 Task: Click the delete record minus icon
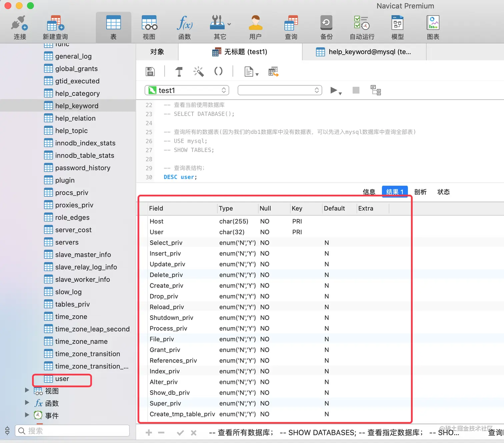click(x=161, y=433)
